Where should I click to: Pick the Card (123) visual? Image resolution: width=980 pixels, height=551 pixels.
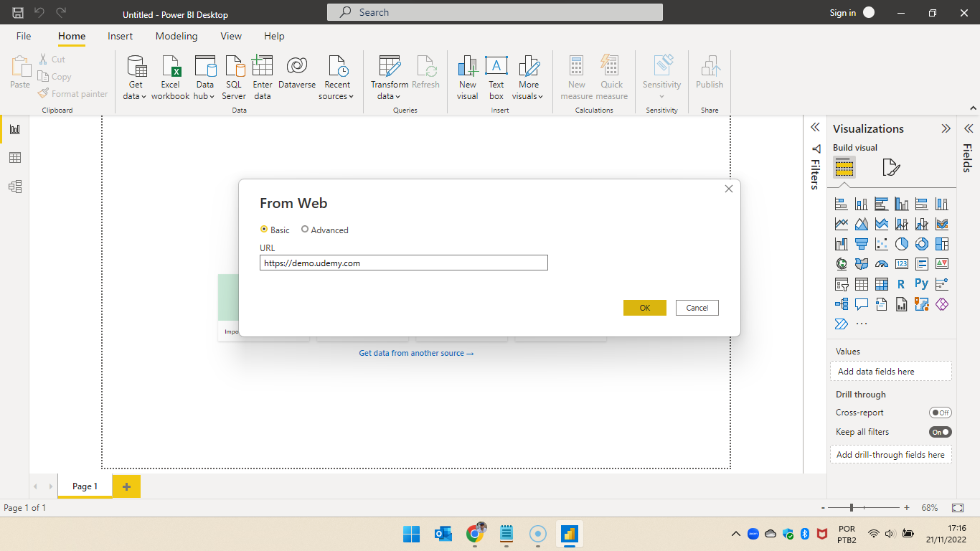pos(902,265)
